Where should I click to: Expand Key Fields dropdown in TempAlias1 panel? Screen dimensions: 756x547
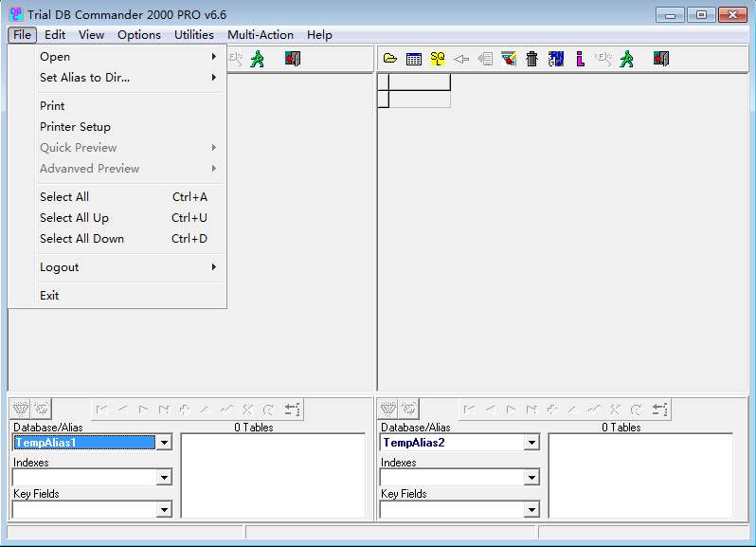click(164, 509)
